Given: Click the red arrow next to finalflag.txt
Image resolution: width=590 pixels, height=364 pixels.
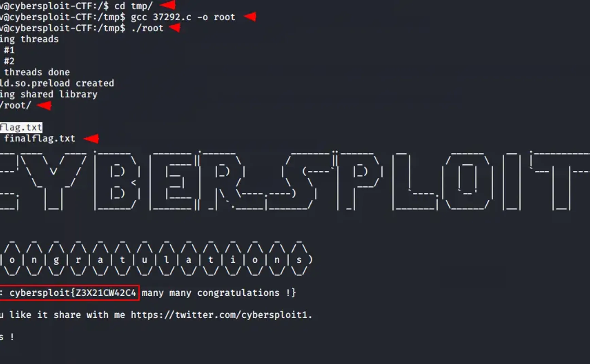Looking at the screenshot, I should tap(91, 139).
